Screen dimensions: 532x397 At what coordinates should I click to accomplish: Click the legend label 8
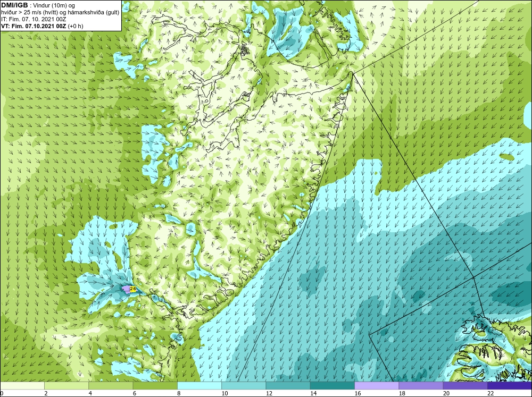tap(179, 393)
